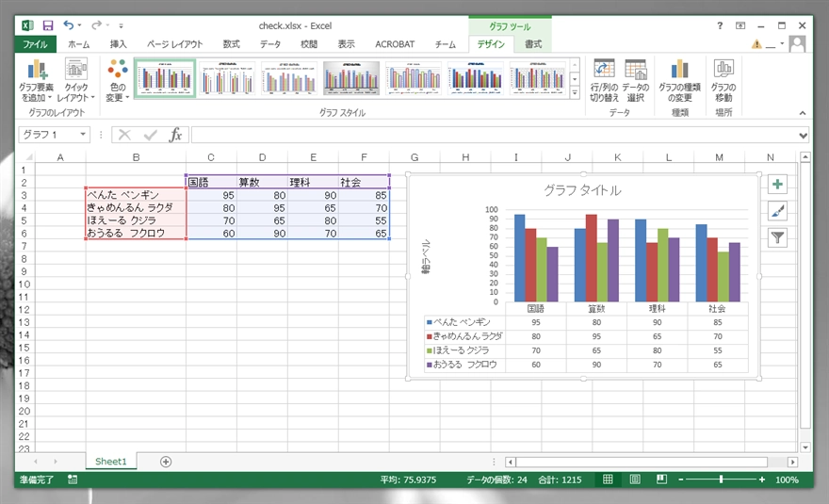Click the warning triangle icon
This screenshot has width=829, height=504.
pyautogui.click(x=756, y=44)
